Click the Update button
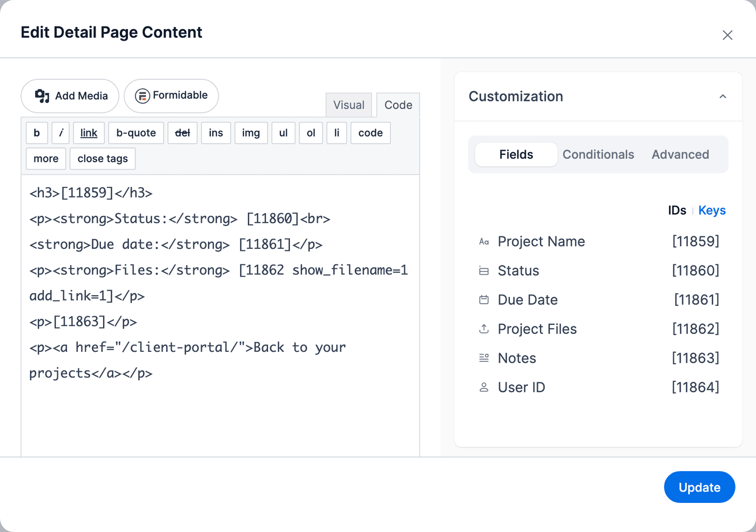The width and height of the screenshot is (756, 532). pyautogui.click(x=699, y=487)
